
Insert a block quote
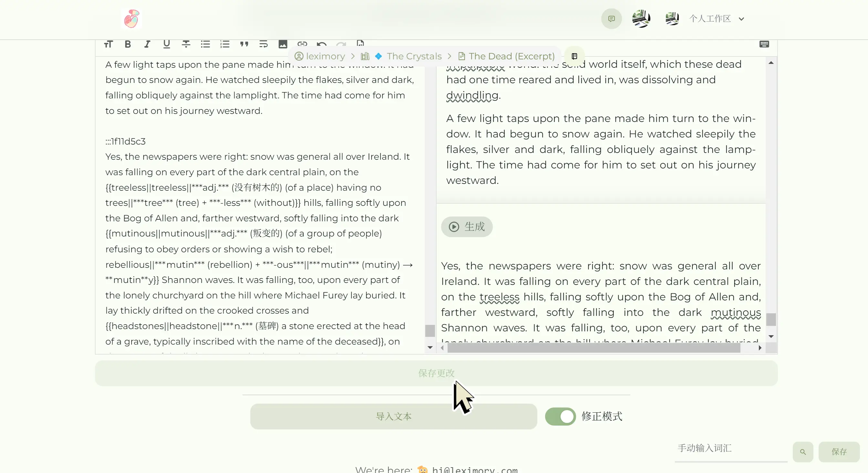[x=244, y=44]
